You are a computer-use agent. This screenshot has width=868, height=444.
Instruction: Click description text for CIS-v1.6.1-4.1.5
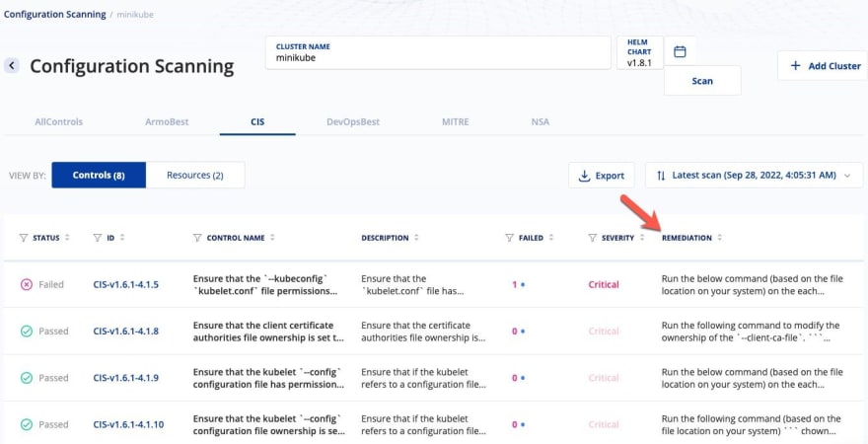[412, 284]
